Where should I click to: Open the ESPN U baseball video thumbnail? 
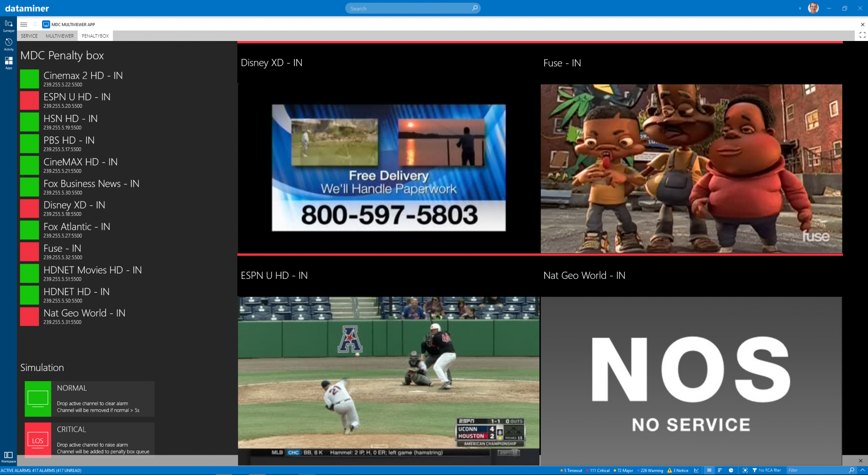pyautogui.click(x=389, y=381)
